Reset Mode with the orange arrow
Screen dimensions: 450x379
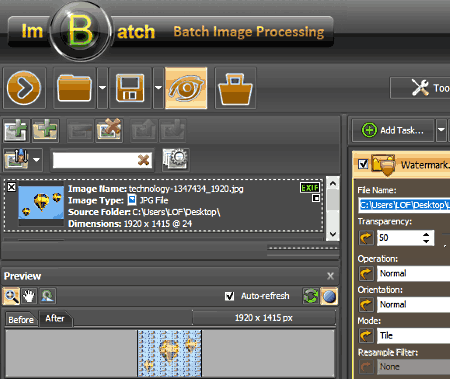(366, 336)
